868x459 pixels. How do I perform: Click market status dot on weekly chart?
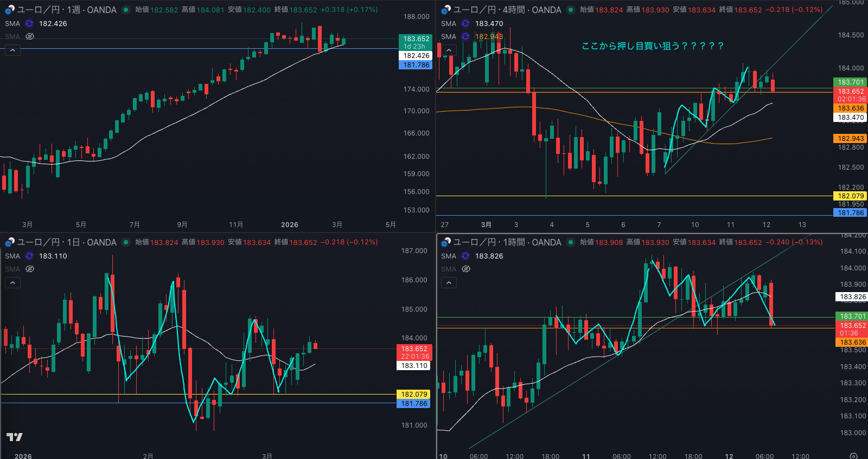point(126,10)
